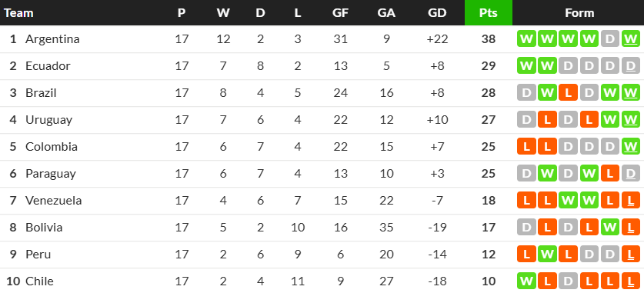
Task: Open the Brazil team link
Action: [x=41, y=93]
